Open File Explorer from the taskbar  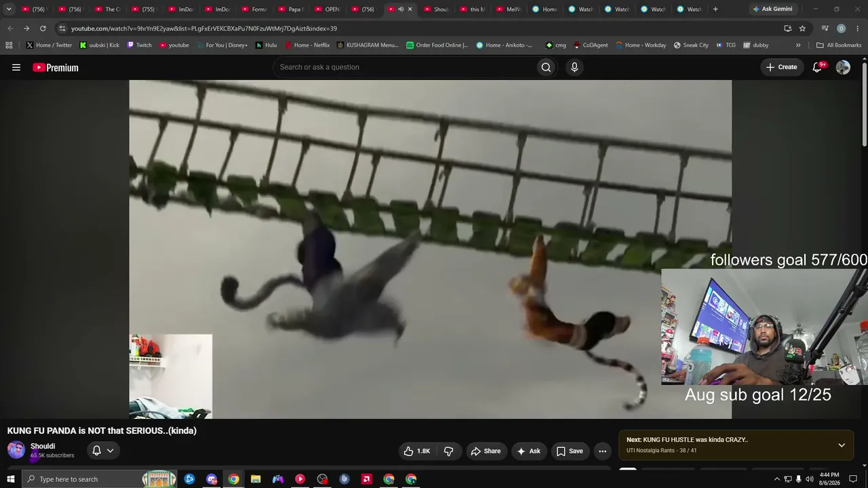point(256,479)
